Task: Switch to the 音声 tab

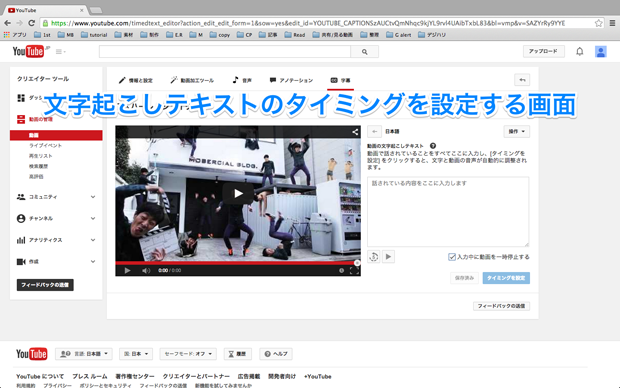Action: click(x=242, y=80)
